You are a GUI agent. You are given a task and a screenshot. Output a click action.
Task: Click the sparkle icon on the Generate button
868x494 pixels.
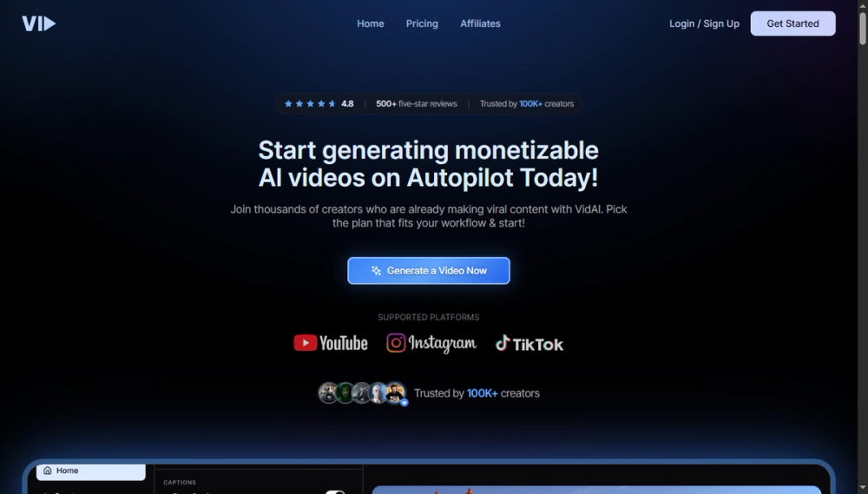377,271
